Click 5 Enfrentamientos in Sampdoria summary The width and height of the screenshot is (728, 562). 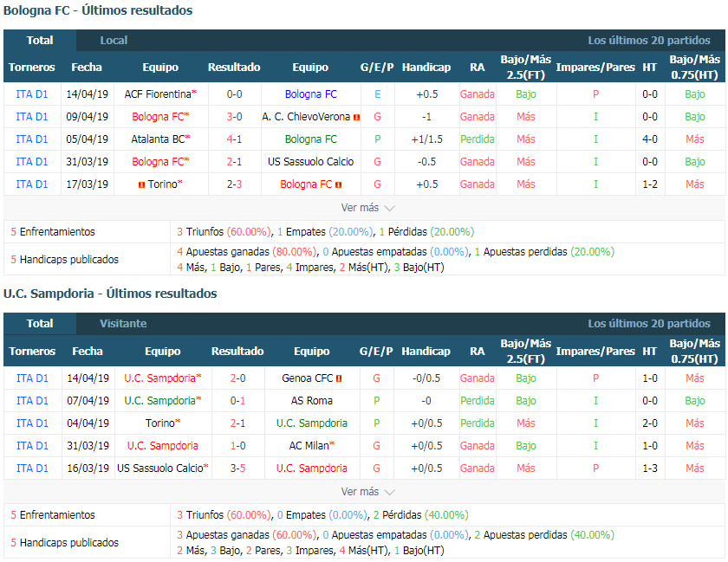53,515
